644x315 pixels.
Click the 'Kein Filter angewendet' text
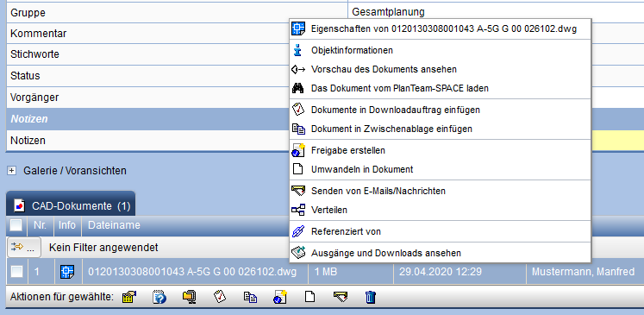103,248
